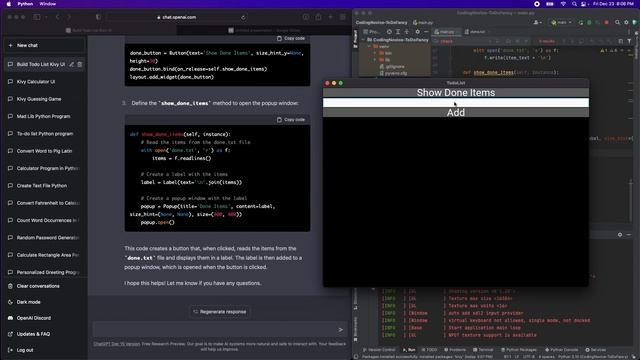The image size is (640, 360).
Task: Open the 'Convert Word to Pig Latin' conversation
Action: [44, 151]
